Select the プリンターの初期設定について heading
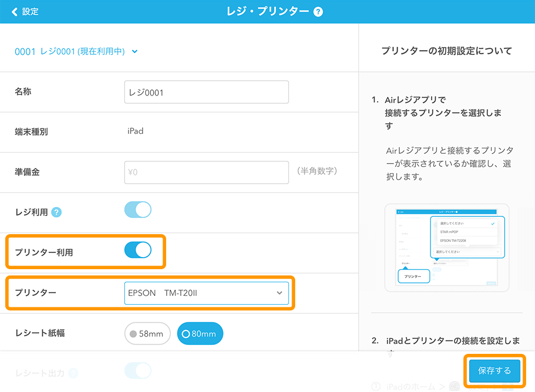Screen dimensions: 535x392 447,51
